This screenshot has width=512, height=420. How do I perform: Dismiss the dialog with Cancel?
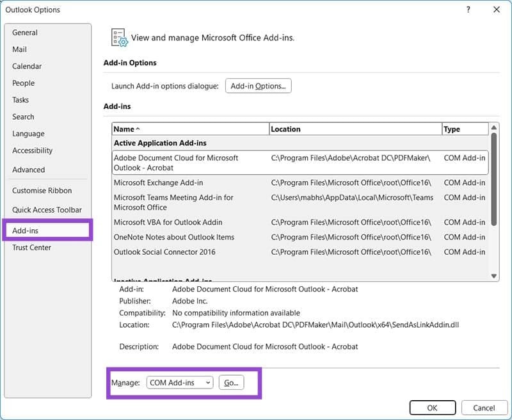point(484,407)
